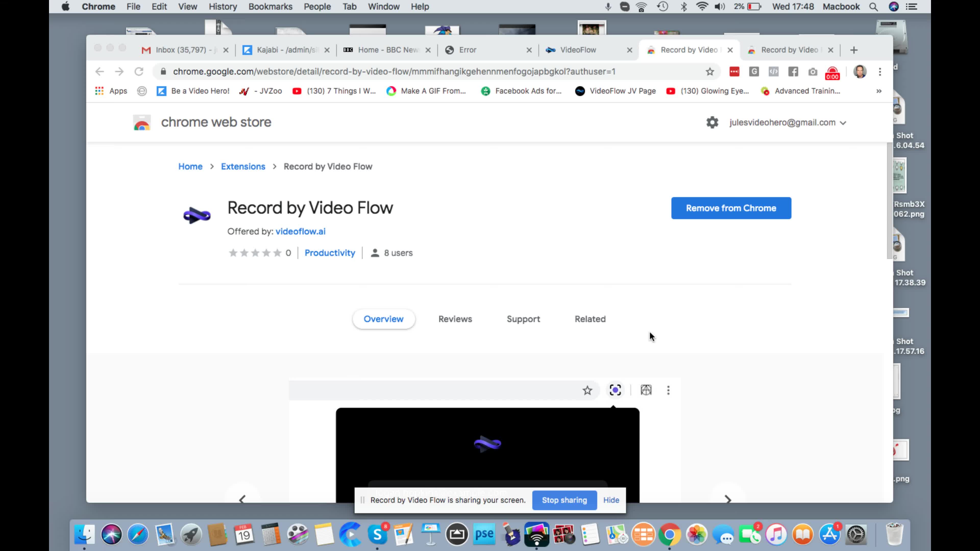Switch to the Related tab
The height and width of the screenshot is (551, 980).
tap(590, 319)
